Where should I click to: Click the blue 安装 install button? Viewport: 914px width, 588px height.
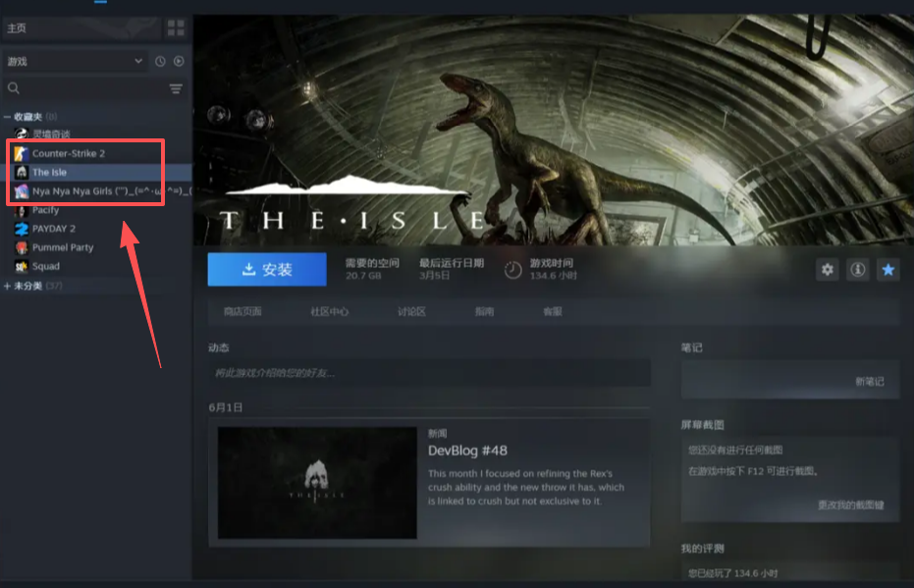(267, 269)
